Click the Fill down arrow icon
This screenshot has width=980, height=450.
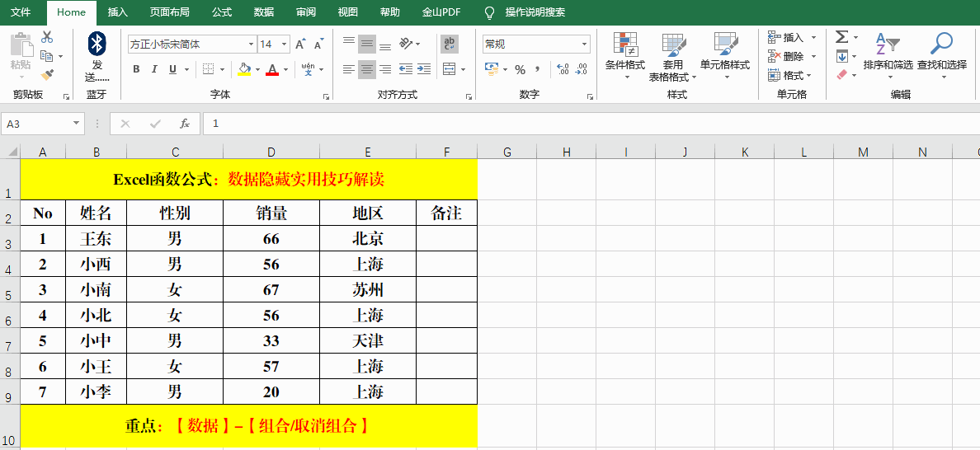click(842, 56)
